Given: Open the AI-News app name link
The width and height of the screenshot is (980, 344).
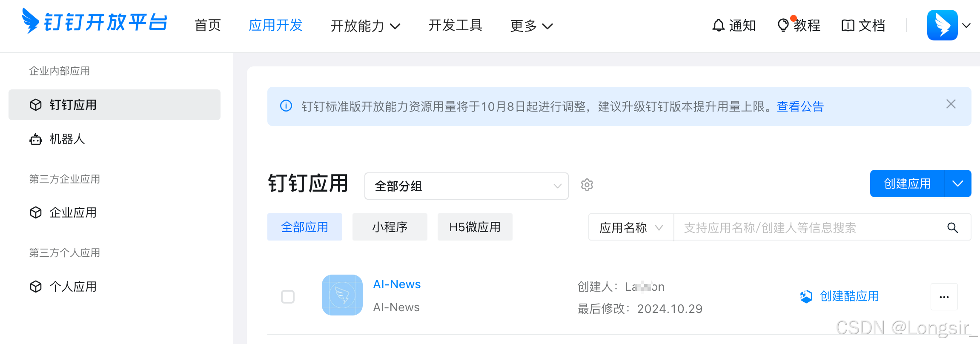Looking at the screenshot, I should 397,284.
